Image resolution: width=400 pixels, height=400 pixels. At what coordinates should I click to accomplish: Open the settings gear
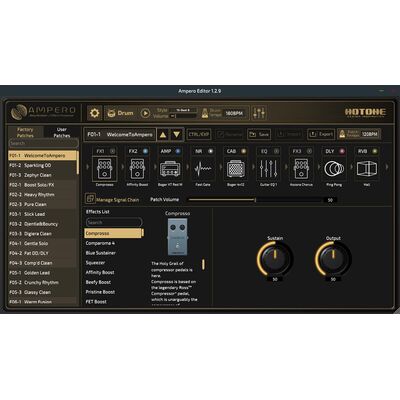tap(94, 113)
